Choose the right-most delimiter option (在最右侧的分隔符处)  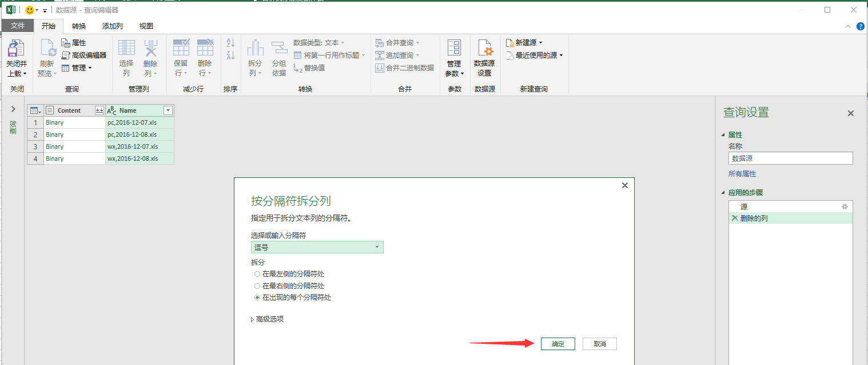289,285
